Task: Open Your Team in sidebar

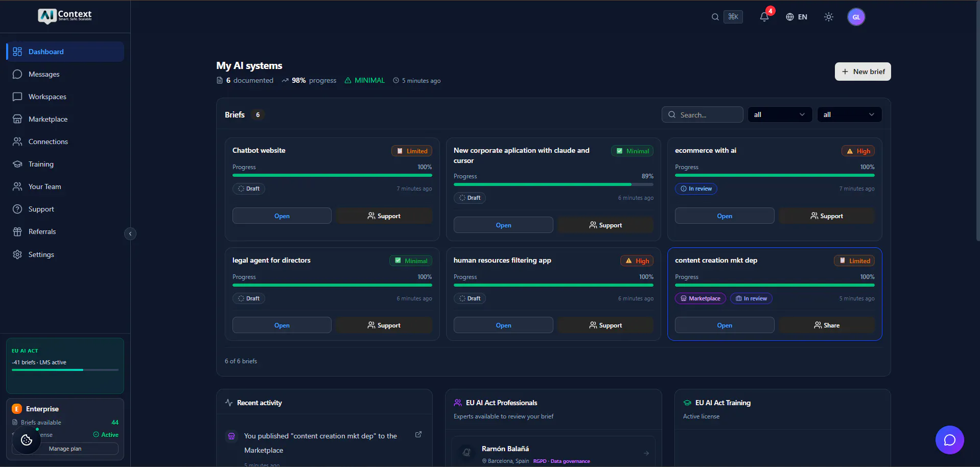Action: point(65,186)
